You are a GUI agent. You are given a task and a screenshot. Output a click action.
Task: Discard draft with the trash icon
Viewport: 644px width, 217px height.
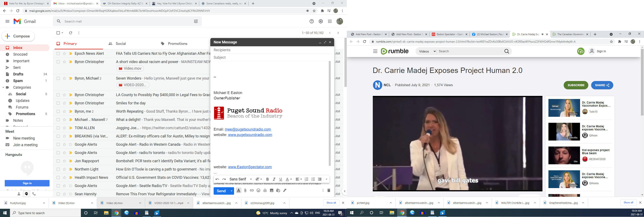(x=329, y=191)
